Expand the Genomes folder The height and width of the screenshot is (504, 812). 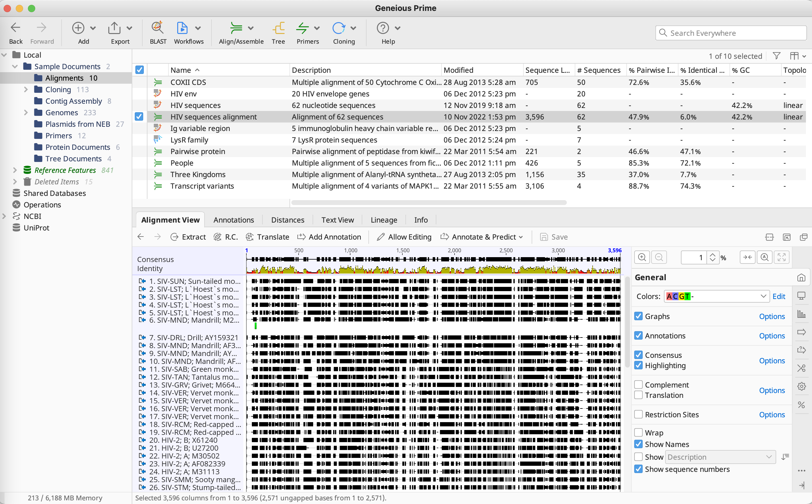point(26,113)
